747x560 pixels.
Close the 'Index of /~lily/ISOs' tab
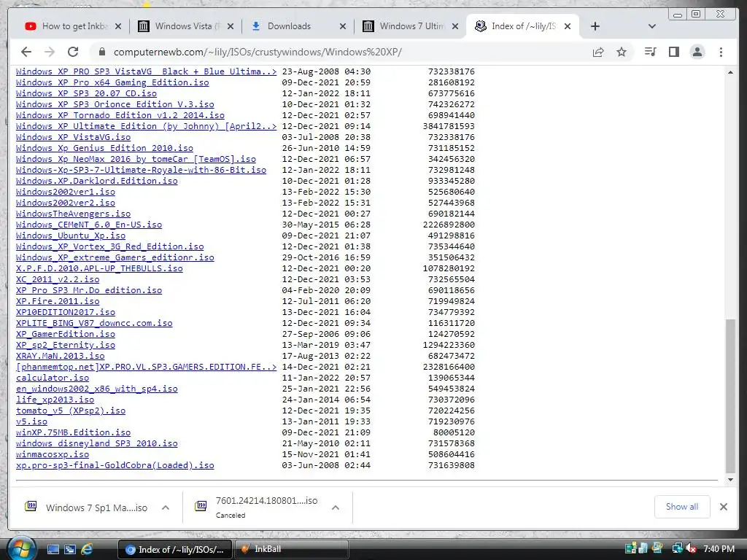pyautogui.click(x=568, y=27)
